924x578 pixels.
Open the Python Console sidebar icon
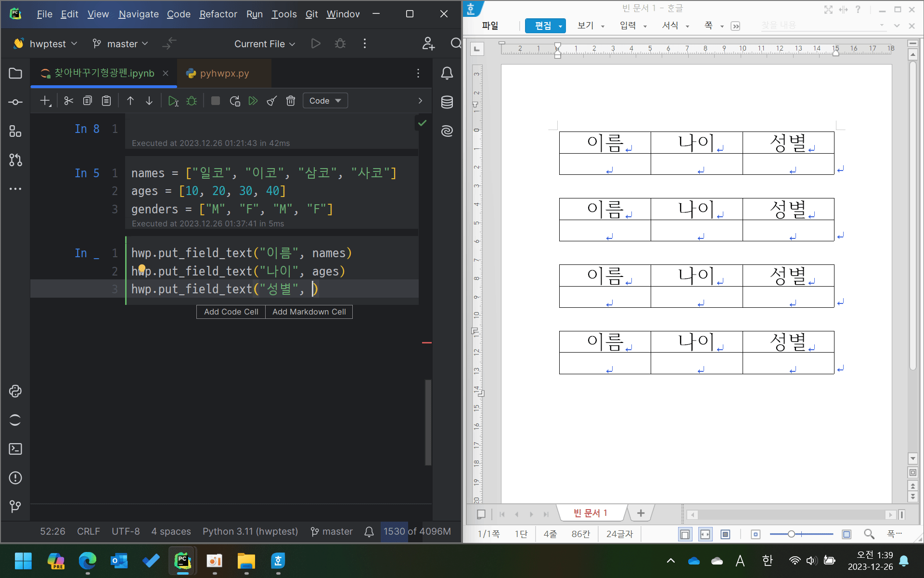15,391
